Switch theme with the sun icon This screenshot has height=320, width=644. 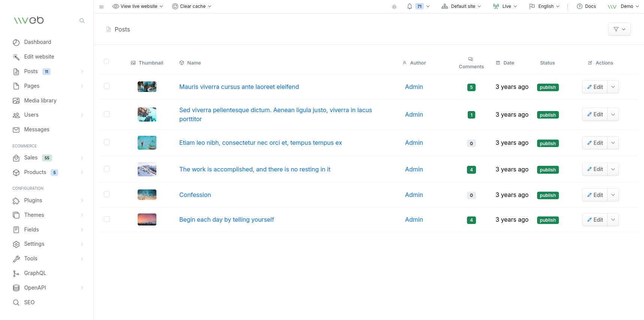coord(394,7)
